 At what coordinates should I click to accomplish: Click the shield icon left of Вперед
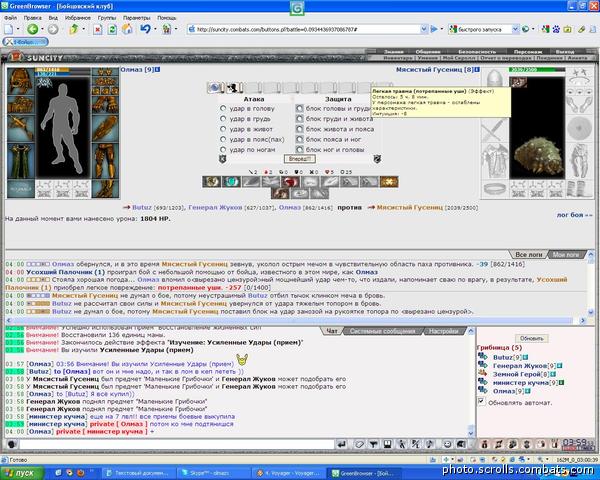point(223,159)
